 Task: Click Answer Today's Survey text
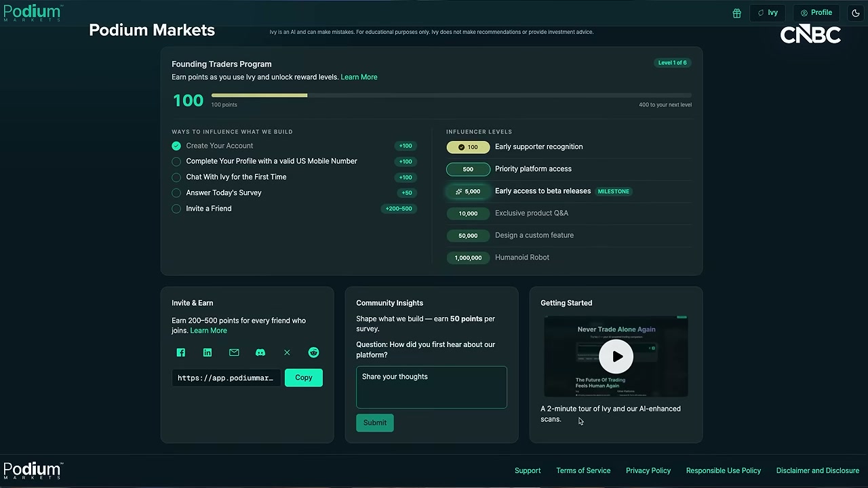pyautogui.click(x=224, y=192)
